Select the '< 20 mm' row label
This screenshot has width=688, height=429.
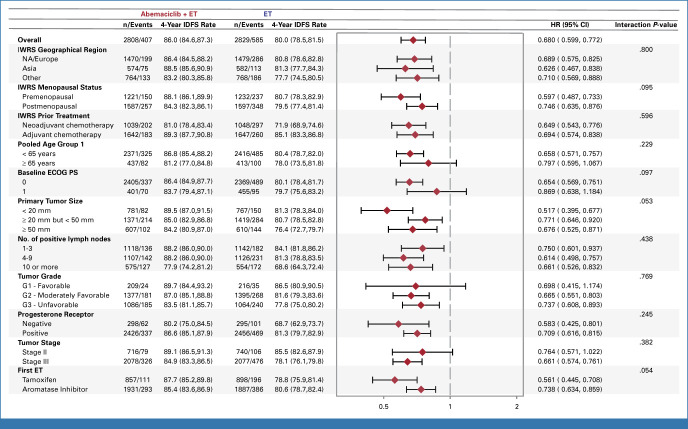36,211
